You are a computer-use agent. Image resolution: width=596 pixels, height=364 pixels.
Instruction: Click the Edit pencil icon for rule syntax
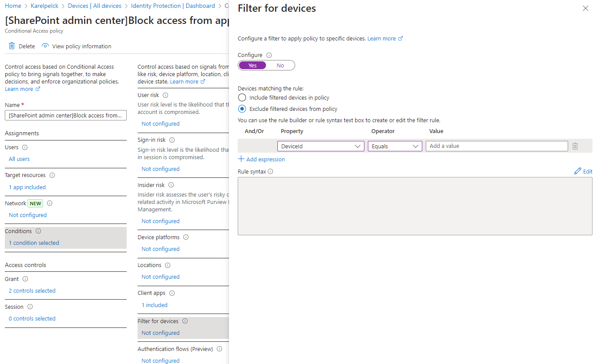pyautogui.click(x=578, y=171)
